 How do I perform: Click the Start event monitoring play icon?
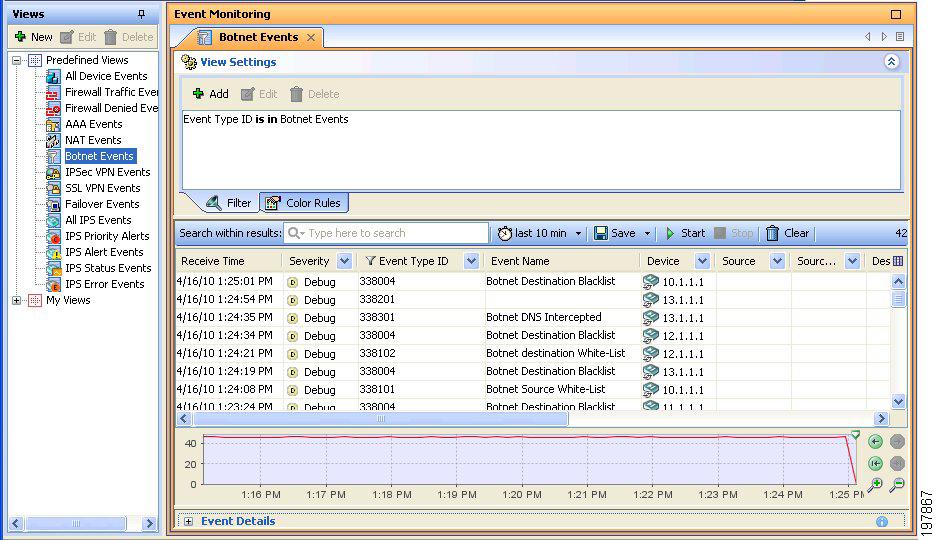pyautogui.click(x=671, y=233)
